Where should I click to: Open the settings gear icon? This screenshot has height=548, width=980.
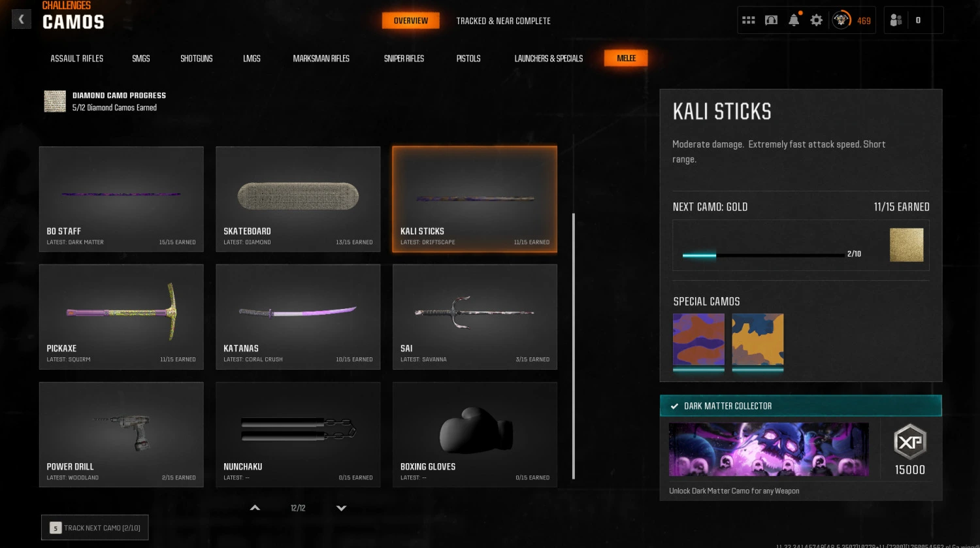tap(816, 20)
